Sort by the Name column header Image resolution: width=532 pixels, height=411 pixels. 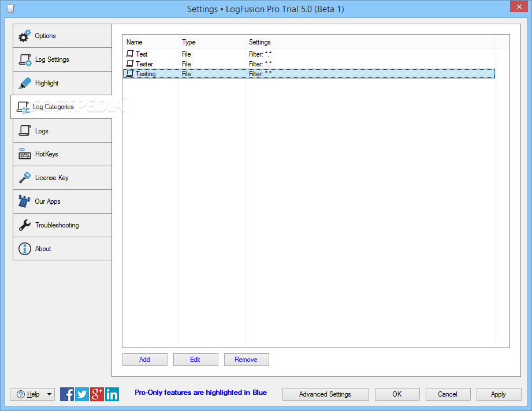click(x=150, y=42)
